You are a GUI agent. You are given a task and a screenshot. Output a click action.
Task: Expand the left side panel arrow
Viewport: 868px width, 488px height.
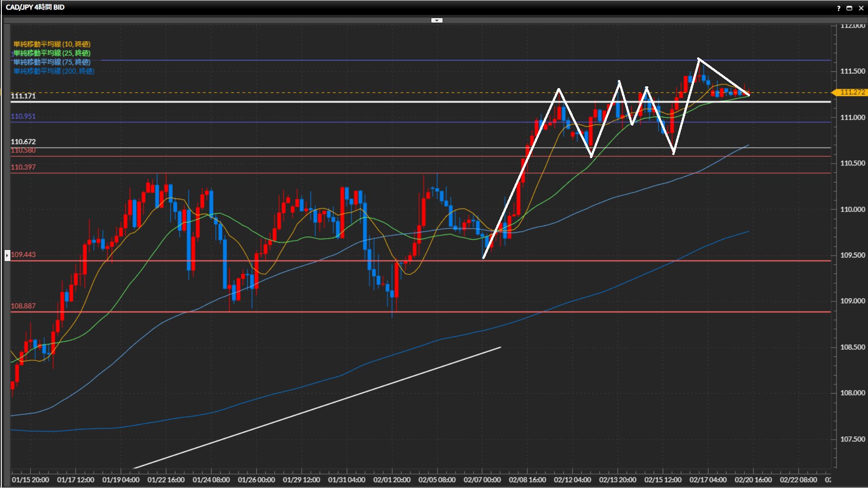7,255
